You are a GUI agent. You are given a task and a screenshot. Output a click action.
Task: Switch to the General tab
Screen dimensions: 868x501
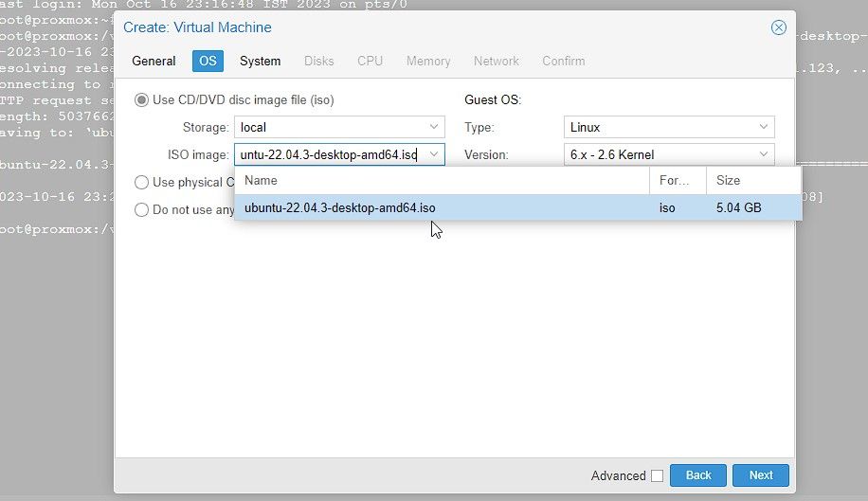click(x=154, y=61)
